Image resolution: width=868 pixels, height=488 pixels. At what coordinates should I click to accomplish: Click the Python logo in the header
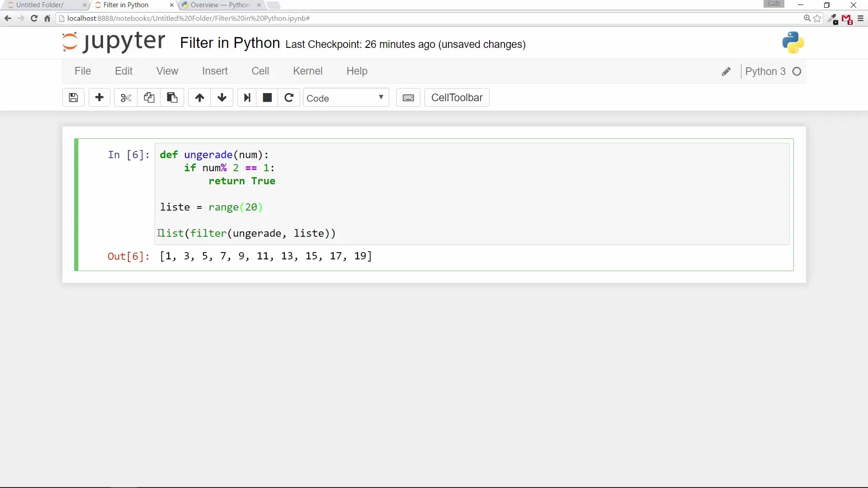click(x=793, y=42)
